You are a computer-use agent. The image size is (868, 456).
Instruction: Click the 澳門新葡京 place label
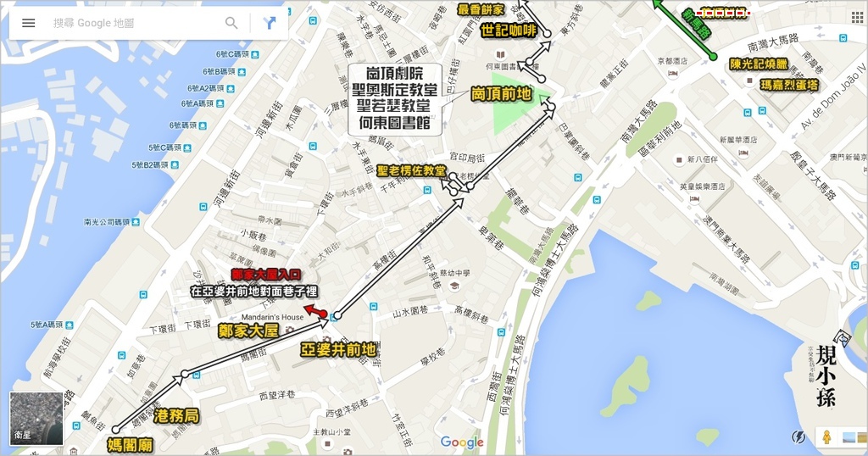pos(848,158)
